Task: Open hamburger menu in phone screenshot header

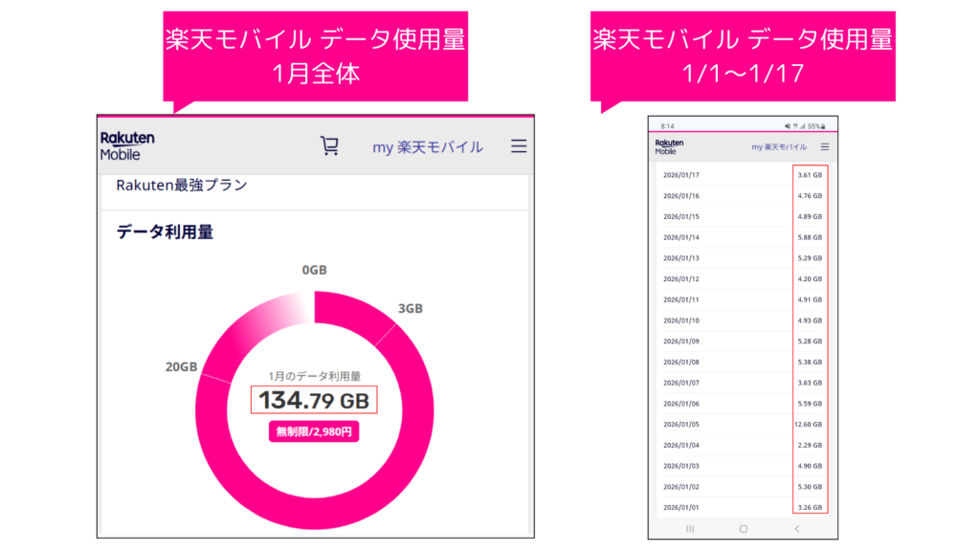Action: 825,147
